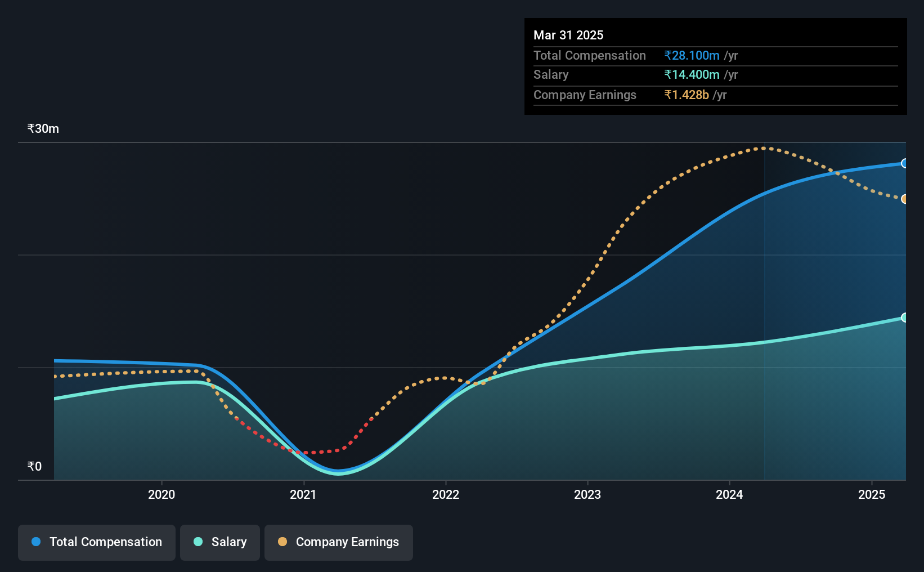
Task: Click the 2020 x-axis label
Action: click(x=162, y=494)
